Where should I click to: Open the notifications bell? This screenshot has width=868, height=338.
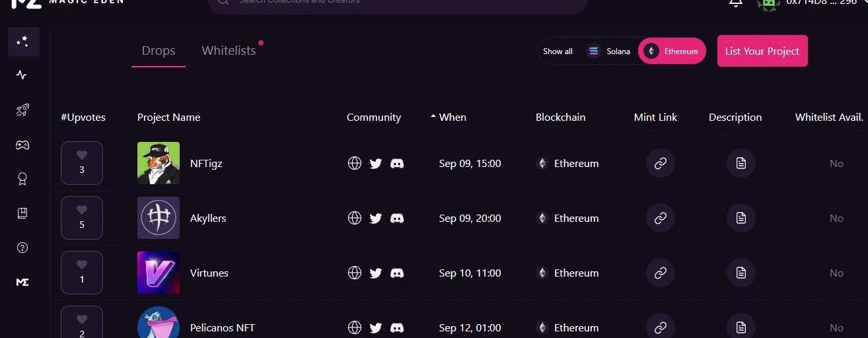735,3
